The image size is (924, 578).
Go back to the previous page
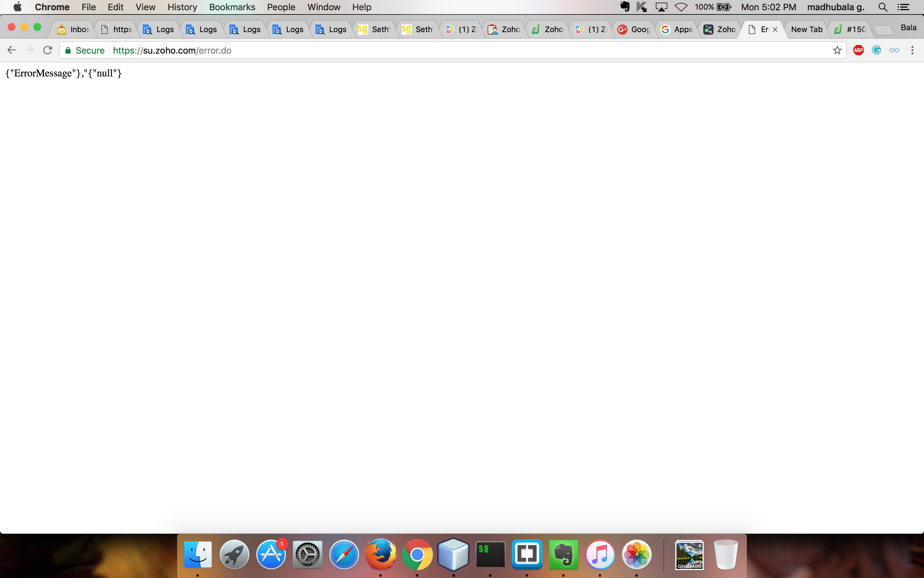click(12, 50)
